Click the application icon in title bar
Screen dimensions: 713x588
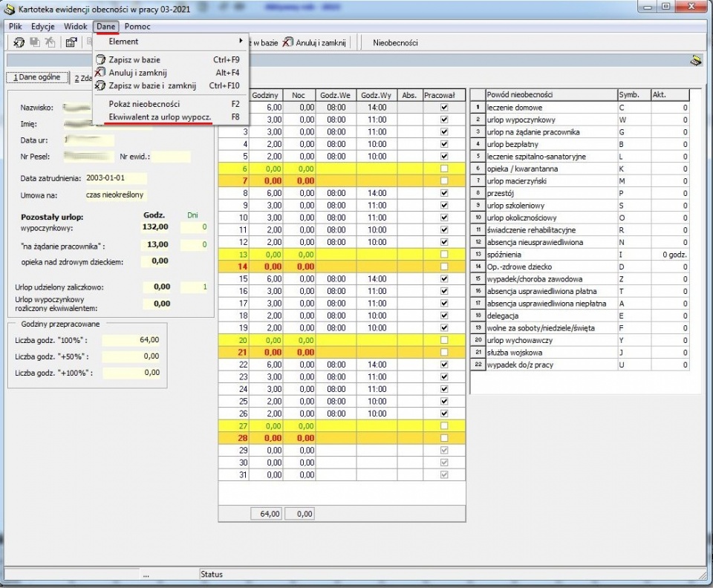coord(10,9)
